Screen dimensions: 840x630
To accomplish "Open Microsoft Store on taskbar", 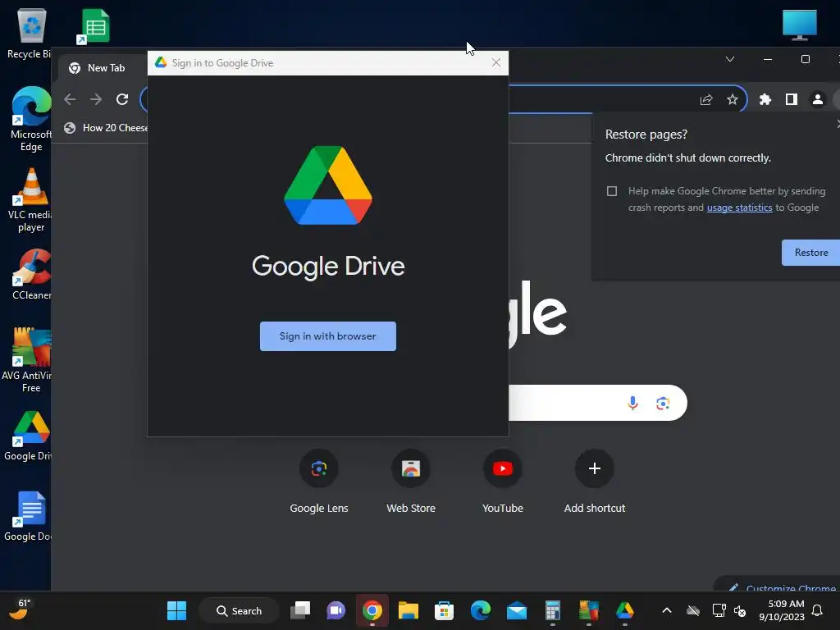I will 444,610.
